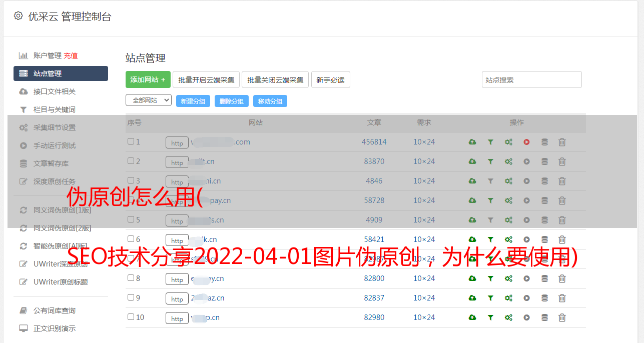644x343 pixels.
Task: Toggle the http protocol button in row 2
Action: pos(177,162)
